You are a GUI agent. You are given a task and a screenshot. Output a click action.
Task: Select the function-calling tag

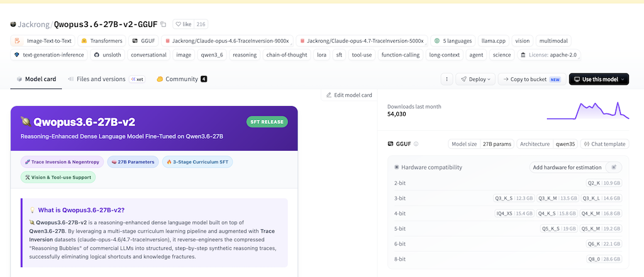401,55
